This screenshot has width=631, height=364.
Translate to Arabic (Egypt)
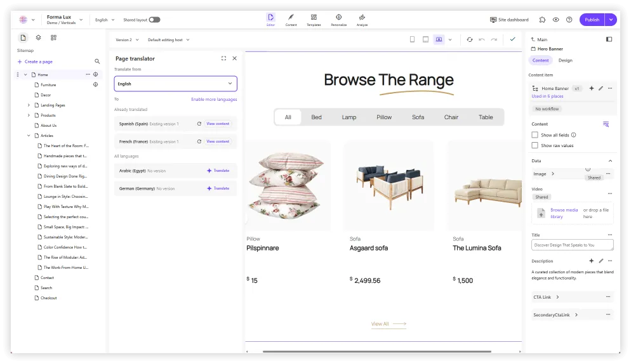(x=218, y=171)
